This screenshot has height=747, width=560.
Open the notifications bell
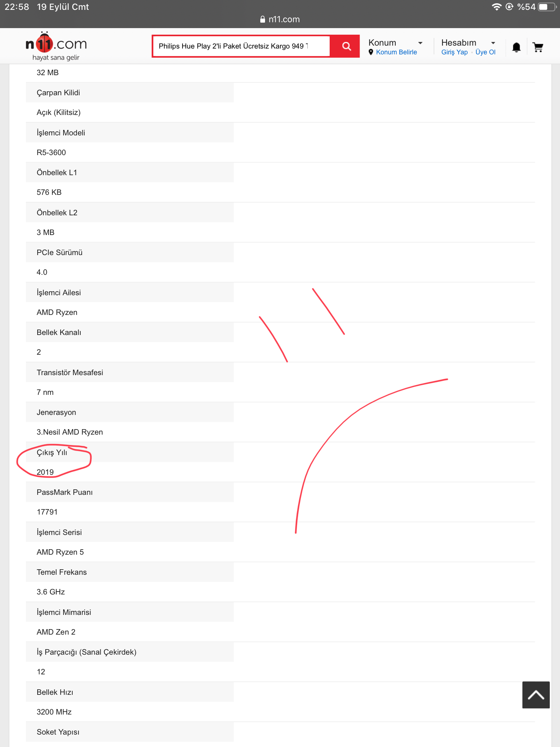(516, 47)
